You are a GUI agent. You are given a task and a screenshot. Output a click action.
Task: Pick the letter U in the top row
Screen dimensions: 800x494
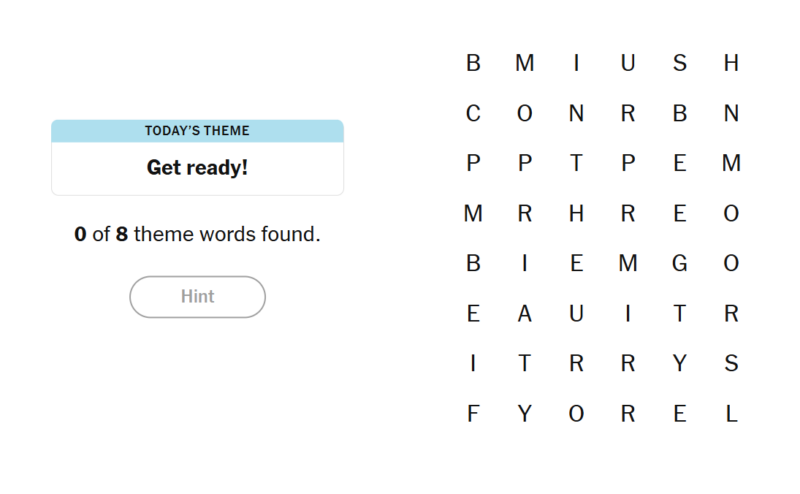(628, 64)
